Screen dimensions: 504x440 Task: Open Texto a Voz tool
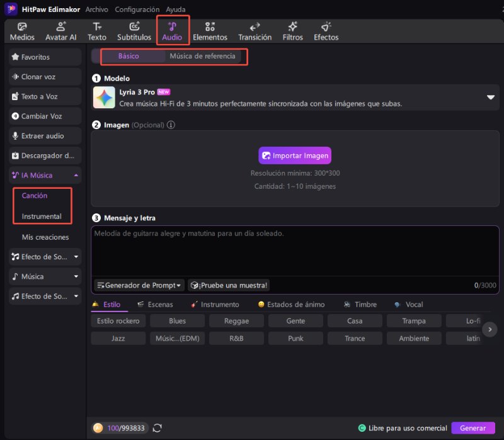45,96
